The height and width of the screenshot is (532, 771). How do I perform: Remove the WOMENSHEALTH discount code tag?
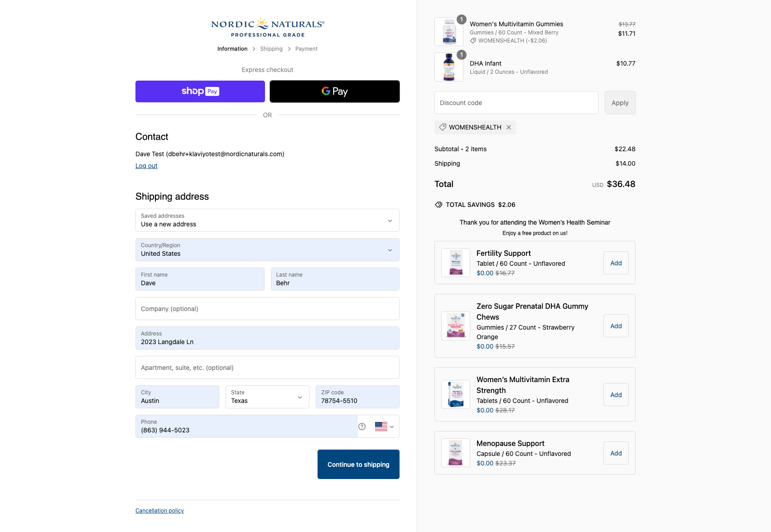coord(509,127)
